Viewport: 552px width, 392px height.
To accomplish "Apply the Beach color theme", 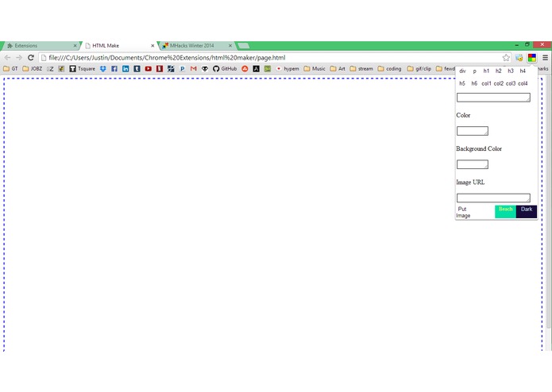I will point(505,212).
